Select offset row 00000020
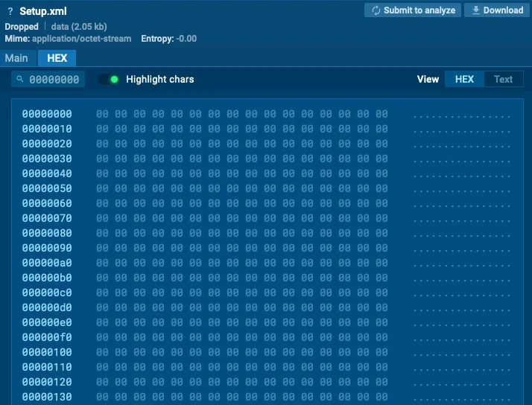Screen dimensions: 532x405 [47, 144]
